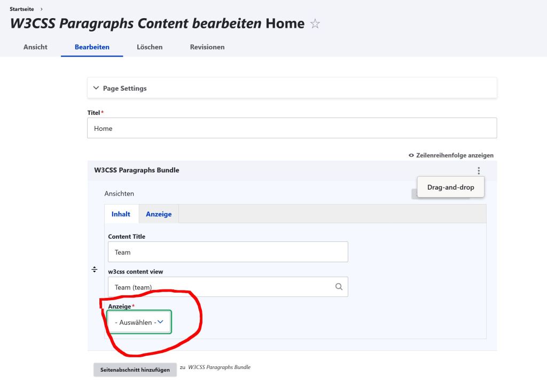Open the Anzeige Auswählen dropdown
The width and height of the screenshot is (547, 392).
[139, 322]
